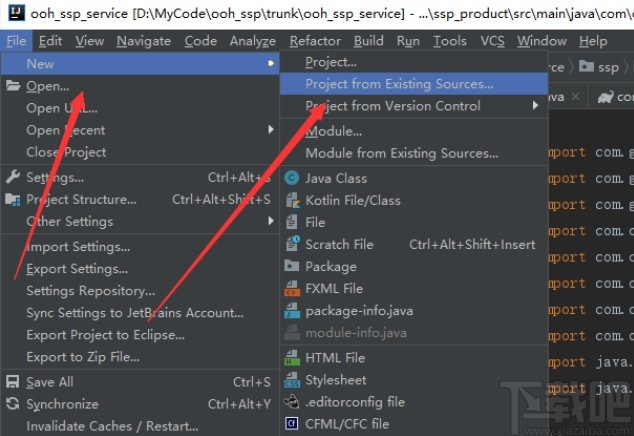
Task: Click the Settings wrench icon
Action: pos(13,177)
